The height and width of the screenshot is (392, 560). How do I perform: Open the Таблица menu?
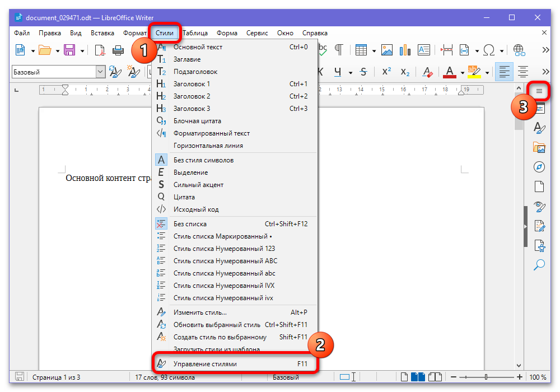(195, 33)
